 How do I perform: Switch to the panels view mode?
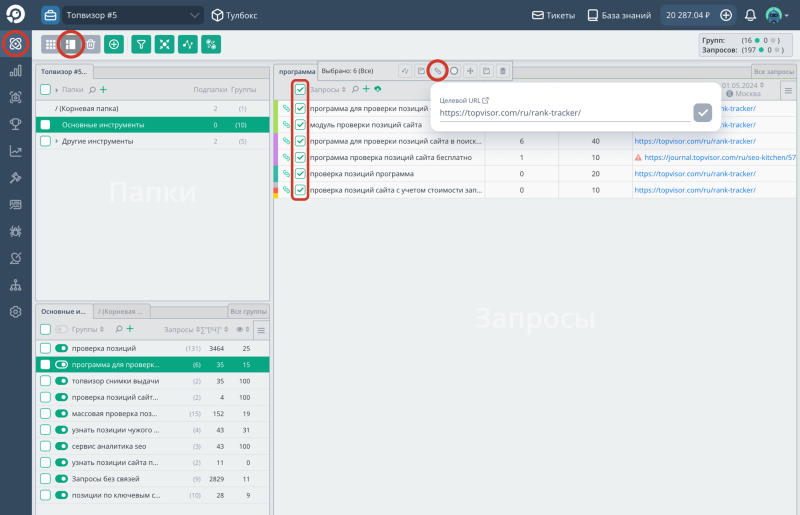coord(71,44)
